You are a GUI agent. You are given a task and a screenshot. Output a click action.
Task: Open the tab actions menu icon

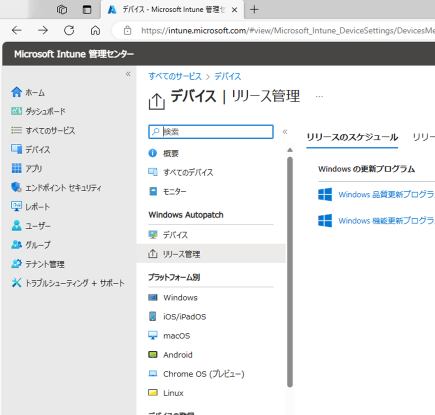(x=87, y=10)
